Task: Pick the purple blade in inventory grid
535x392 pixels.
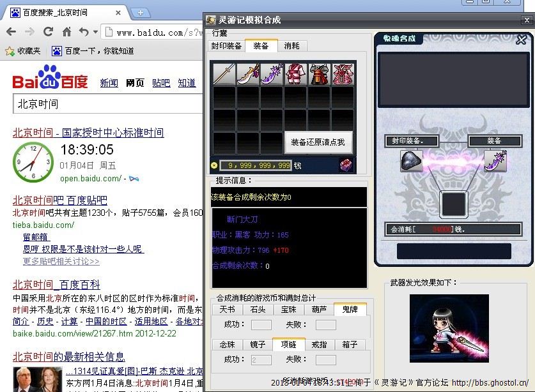Action: 272,74
